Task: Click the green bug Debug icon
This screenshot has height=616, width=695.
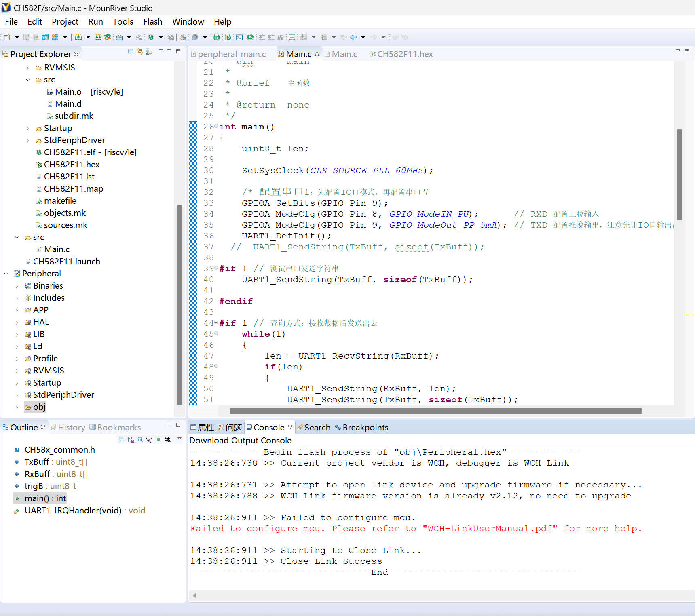Action: [151, 37]
